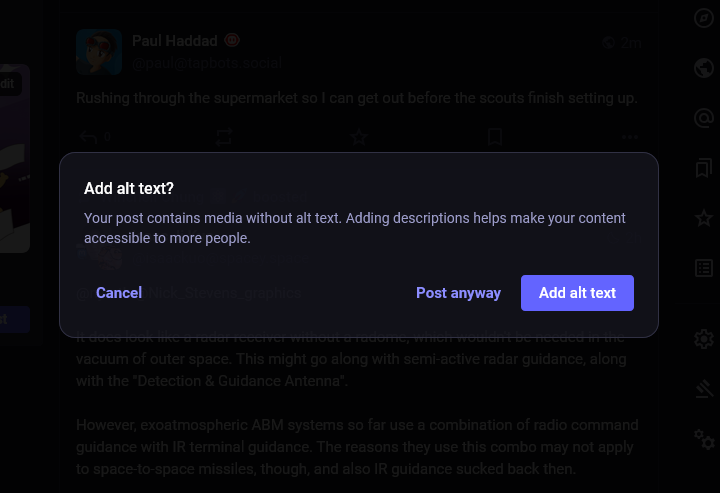Open Paul Haddad's profile avatar

[x=98, y=50]
